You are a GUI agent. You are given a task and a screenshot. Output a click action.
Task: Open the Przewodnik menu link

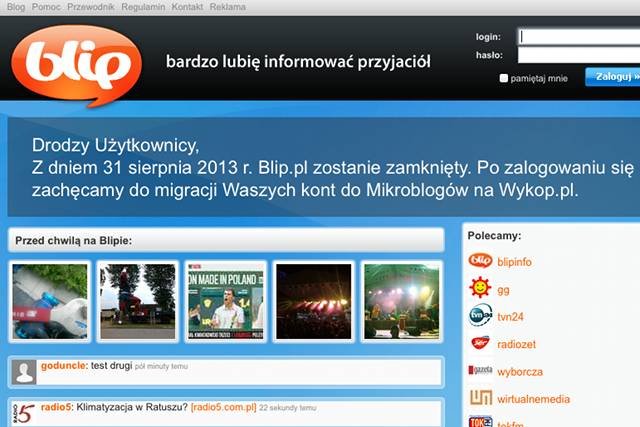coord(91,7)
